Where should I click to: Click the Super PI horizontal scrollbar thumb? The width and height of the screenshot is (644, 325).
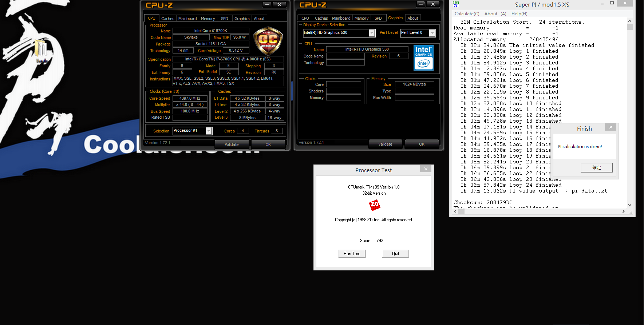(462, 211)
